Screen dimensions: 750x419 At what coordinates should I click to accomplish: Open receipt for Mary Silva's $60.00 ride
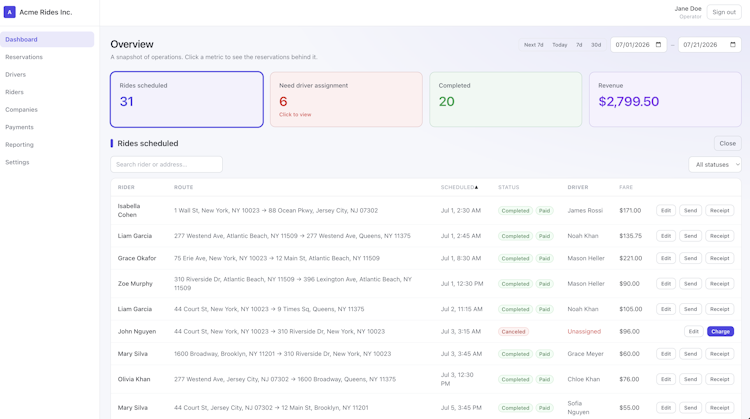pos(719,354)
